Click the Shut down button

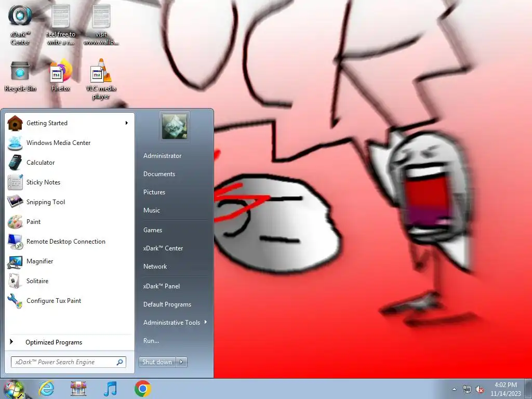coord(157,362)
